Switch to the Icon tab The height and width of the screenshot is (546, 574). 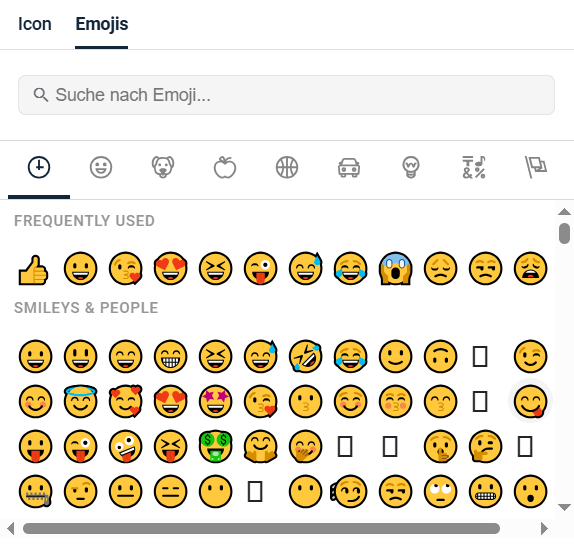(35, 24)
